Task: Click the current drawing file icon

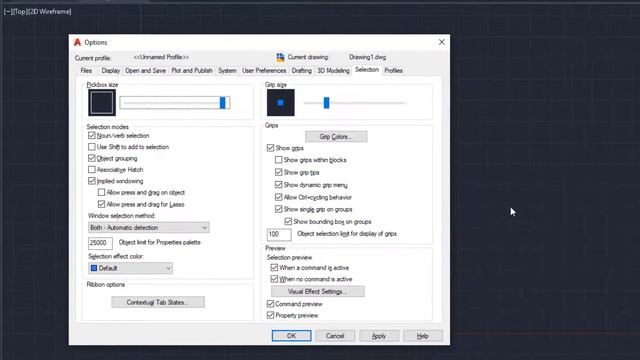Action: [280, 58]
